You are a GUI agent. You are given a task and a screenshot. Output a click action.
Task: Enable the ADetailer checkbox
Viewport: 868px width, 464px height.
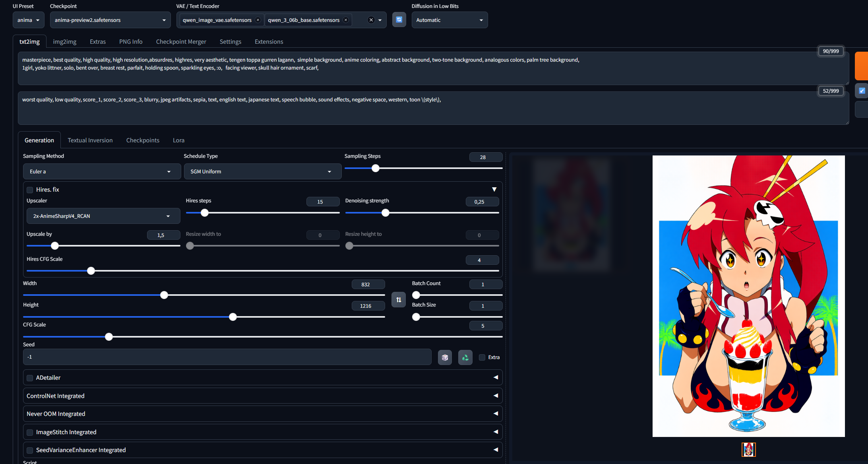click(30, 378)
